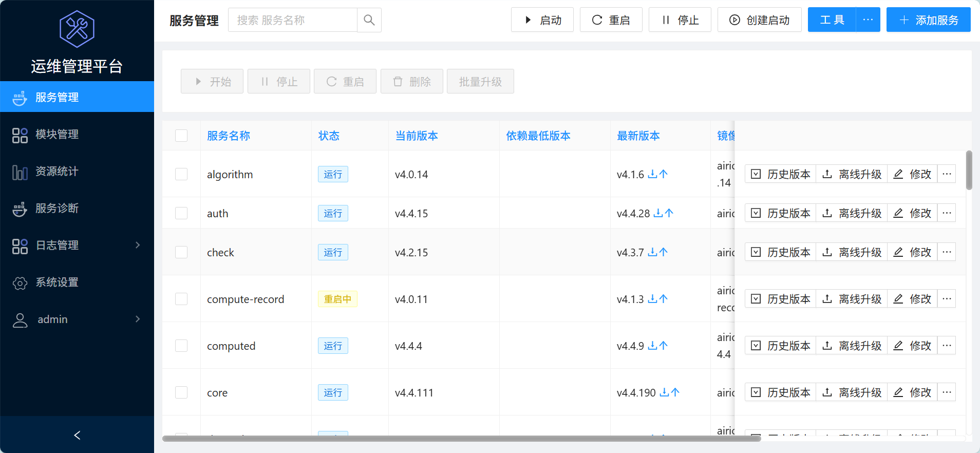Image resolution: width=980 pixels, height=453 pixels.
Task: Open 模块管理 in the sidebar
Action: coord(77,135)
